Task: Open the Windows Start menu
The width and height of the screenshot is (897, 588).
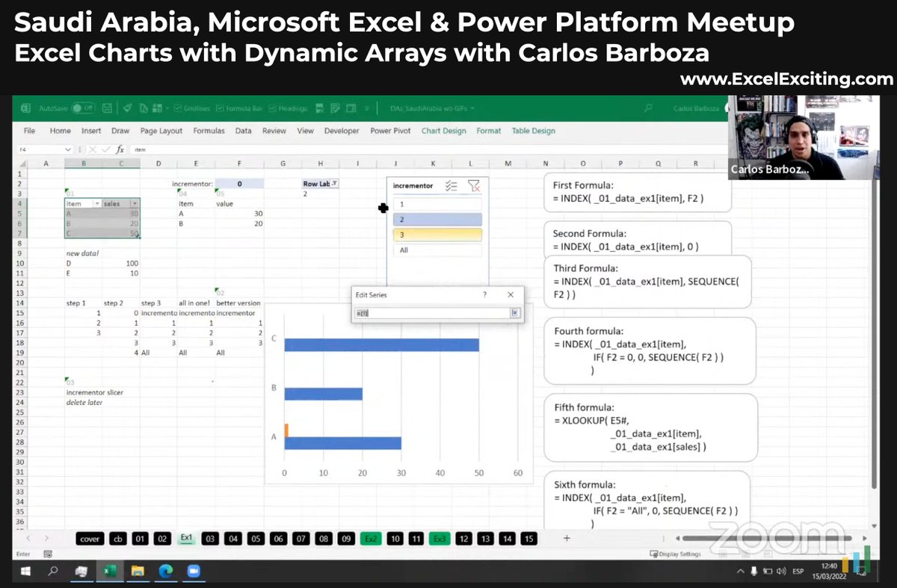Action: click(x=25, y=572)
